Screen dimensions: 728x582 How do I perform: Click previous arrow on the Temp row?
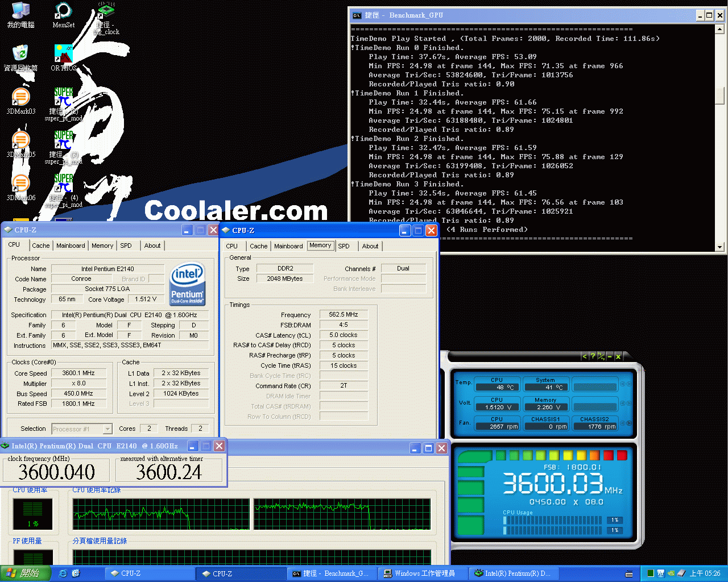click(622, 384)
